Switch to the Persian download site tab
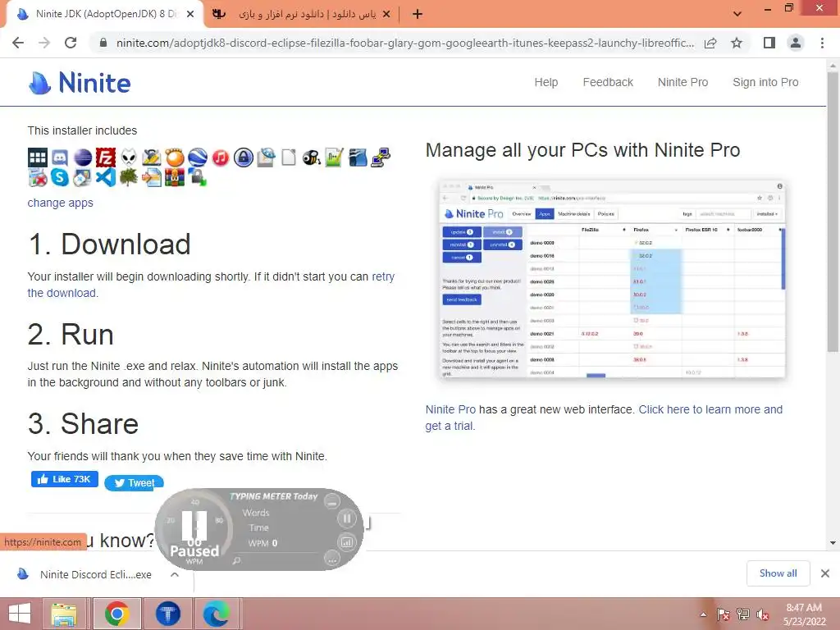Image resolution: width=840 pixels, height=630 pixels. pyautogui.click(x=301, y=14)
